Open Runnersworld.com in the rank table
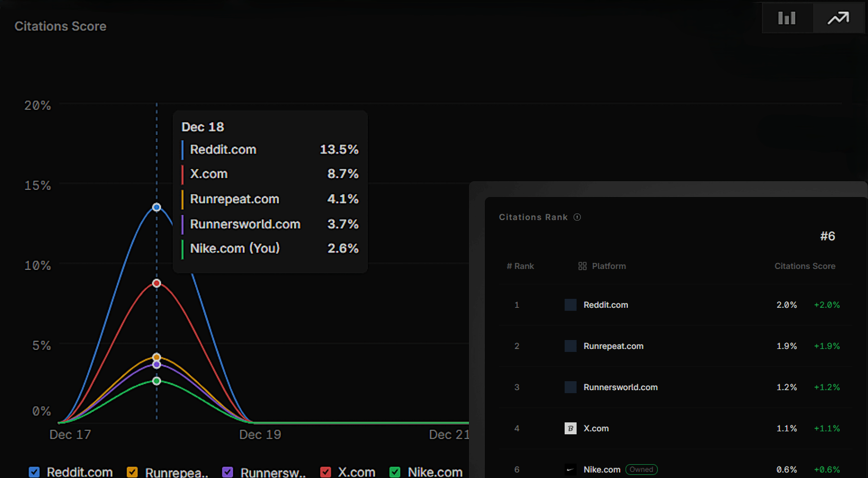This screenshot has width=868, height=478. pyautogui.click(x=620, y=387)
